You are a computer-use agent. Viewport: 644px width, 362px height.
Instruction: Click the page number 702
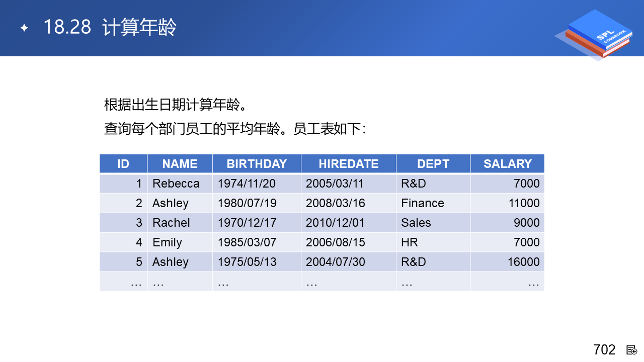(604, 349)
